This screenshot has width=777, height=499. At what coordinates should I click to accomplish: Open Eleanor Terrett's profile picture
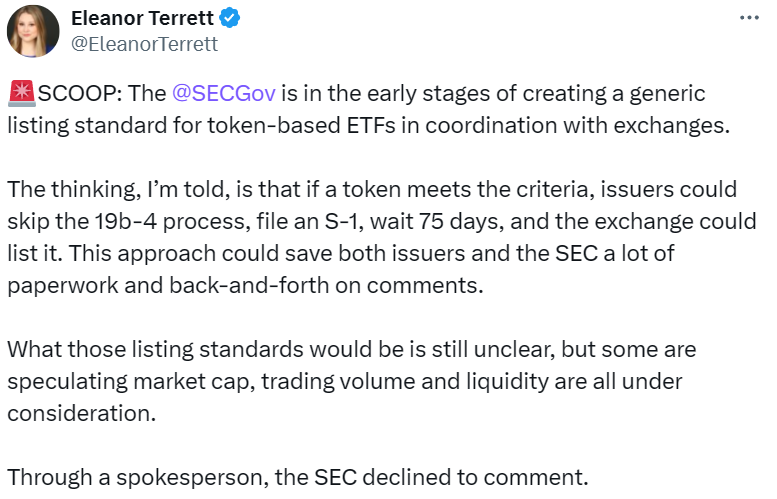pyautogui.click(x=32, y=31)
